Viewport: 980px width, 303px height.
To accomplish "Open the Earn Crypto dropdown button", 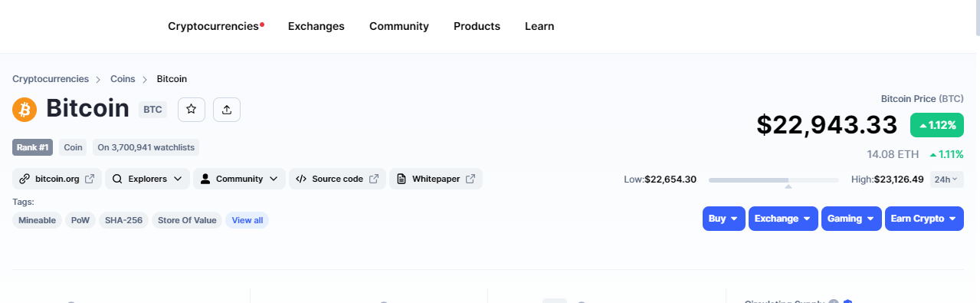I will 923,219.
